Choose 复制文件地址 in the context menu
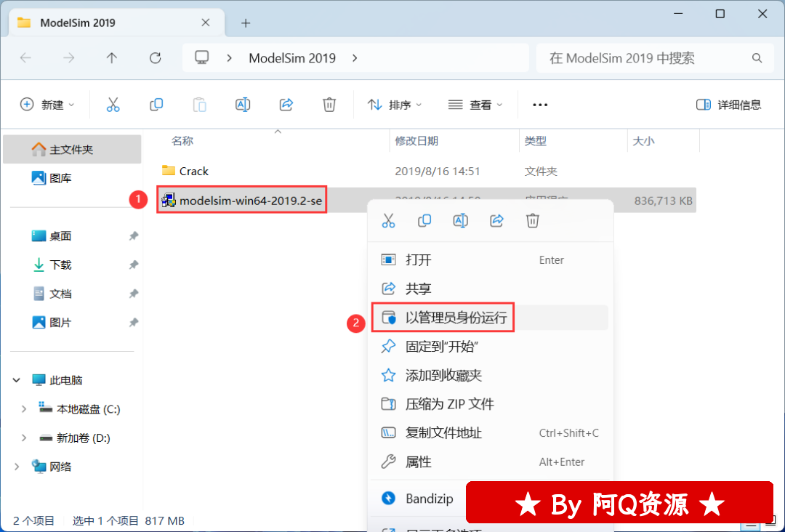This screenshot has width=785, height=532. pos(490,433)
